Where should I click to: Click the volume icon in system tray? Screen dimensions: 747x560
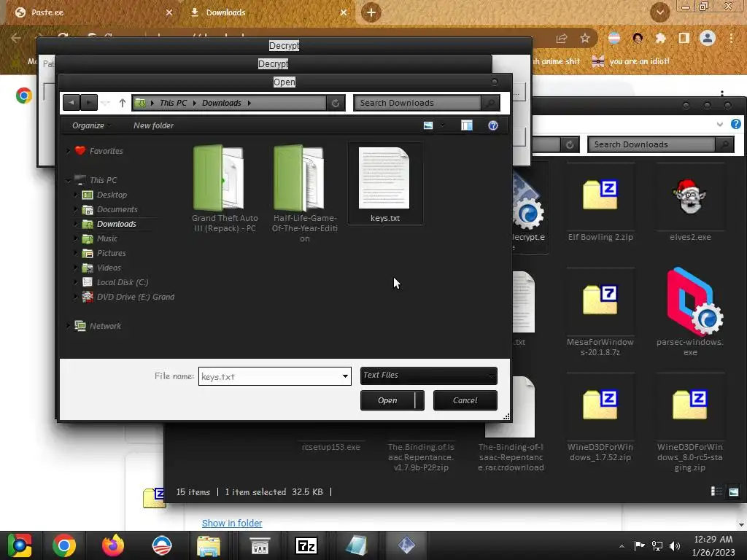pyautogui.click(x=675, y=546)
